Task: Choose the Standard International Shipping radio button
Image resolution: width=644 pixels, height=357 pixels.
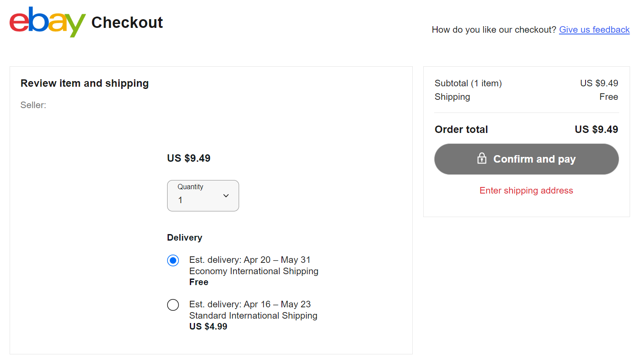Action: 173,305
